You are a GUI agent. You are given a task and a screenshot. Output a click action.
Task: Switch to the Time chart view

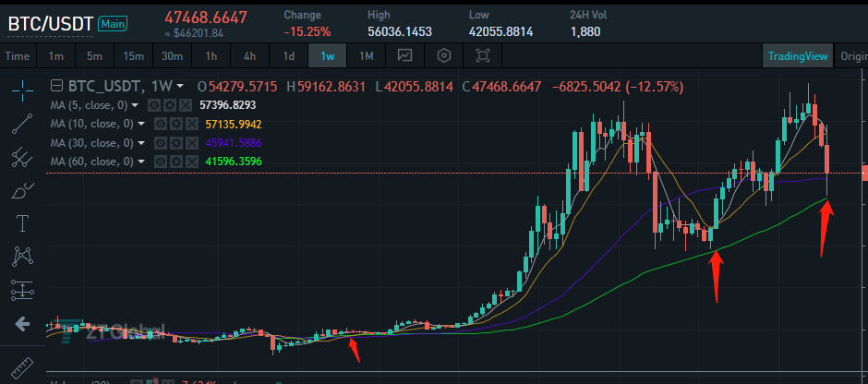(18, 56)
